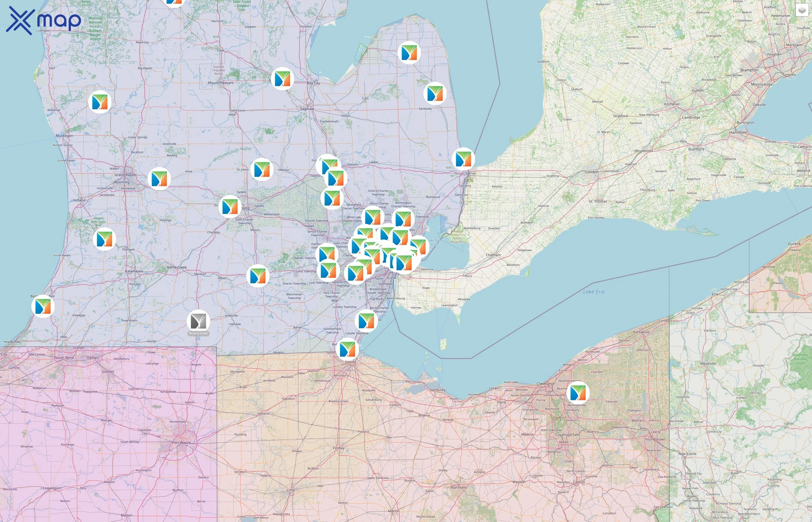This screenshot has height=522, width=812.
Task: Select the marker just above Toledo
Action: tap(347, 349)
